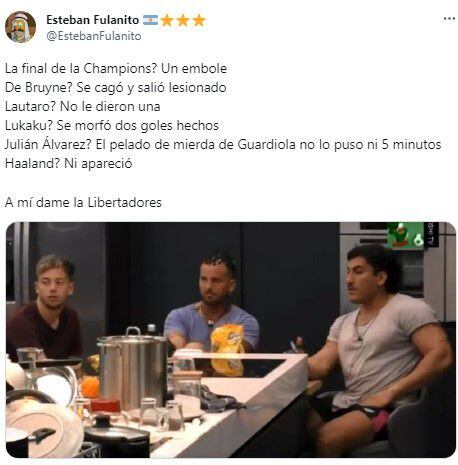Open the three-dot more options menu
458x465 pixels.
(x=449, y=19)
